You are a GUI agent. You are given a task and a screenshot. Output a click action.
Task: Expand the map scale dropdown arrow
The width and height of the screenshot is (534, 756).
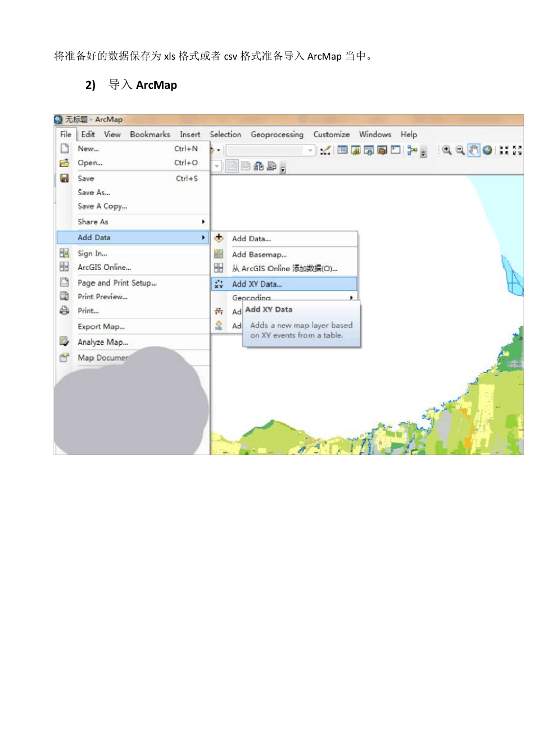point(310,150)
